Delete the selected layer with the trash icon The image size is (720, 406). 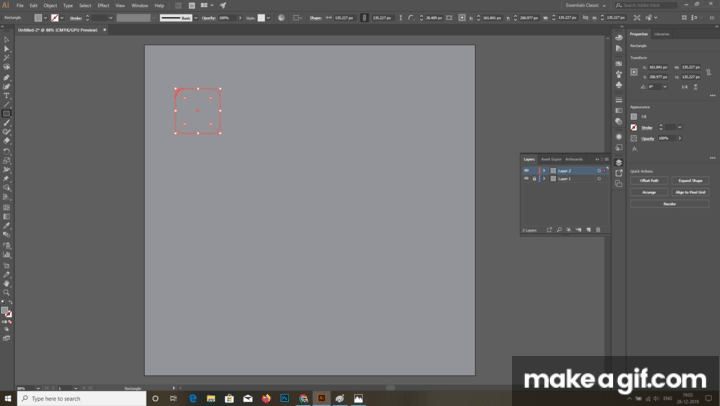(x=598, y=230)
